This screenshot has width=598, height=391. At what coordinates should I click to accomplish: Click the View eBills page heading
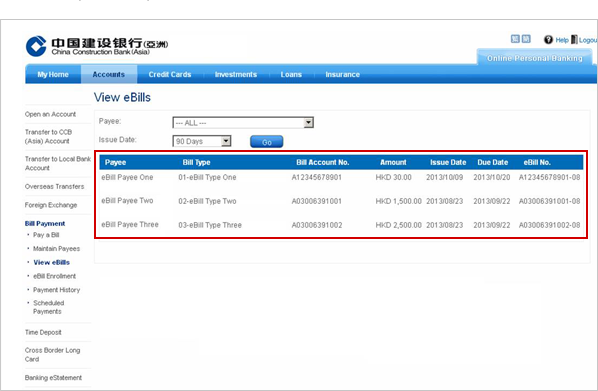pyautogui.click(x=122, y=97)
